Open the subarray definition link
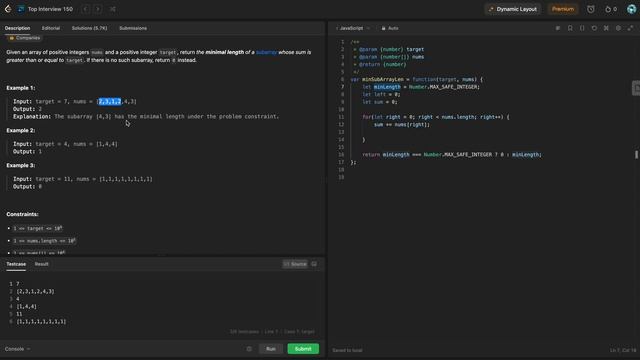Viewport: 640px width, 360px height. pyautogui.click(x=267, y=52)
